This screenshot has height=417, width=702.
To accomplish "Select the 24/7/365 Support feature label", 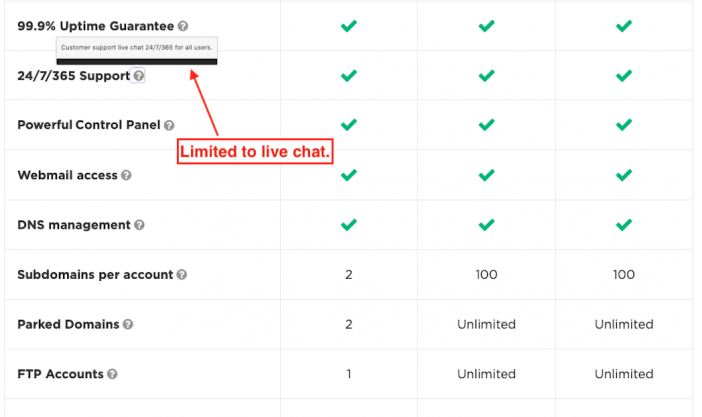I will coord(73,76).
